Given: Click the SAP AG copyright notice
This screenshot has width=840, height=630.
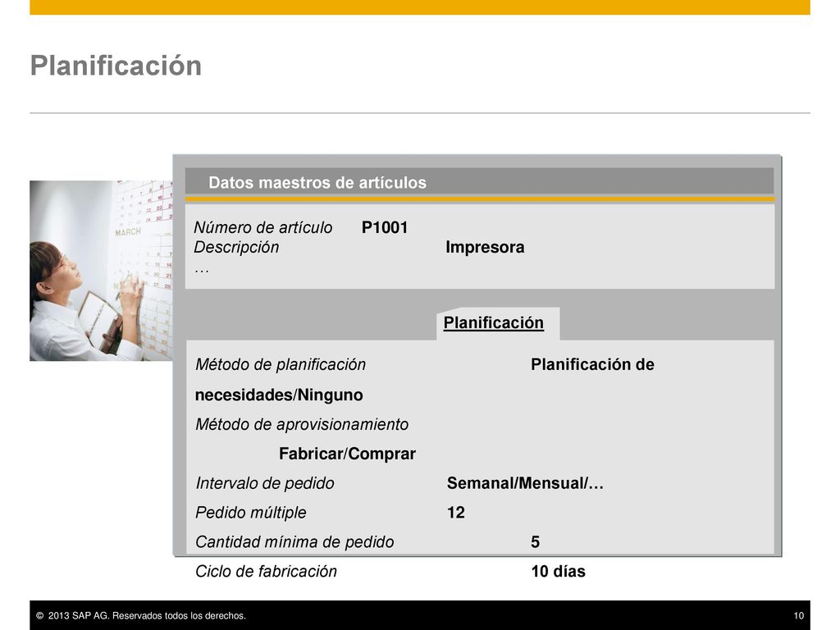Looking at the screenshot, I should (141, 616).
